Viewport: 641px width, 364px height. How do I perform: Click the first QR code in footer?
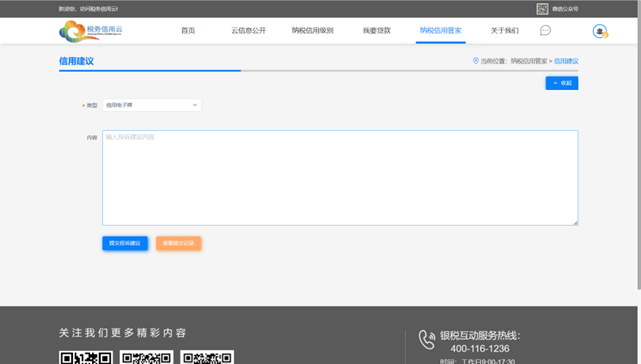pyautogui.click(x=86, y=357)
